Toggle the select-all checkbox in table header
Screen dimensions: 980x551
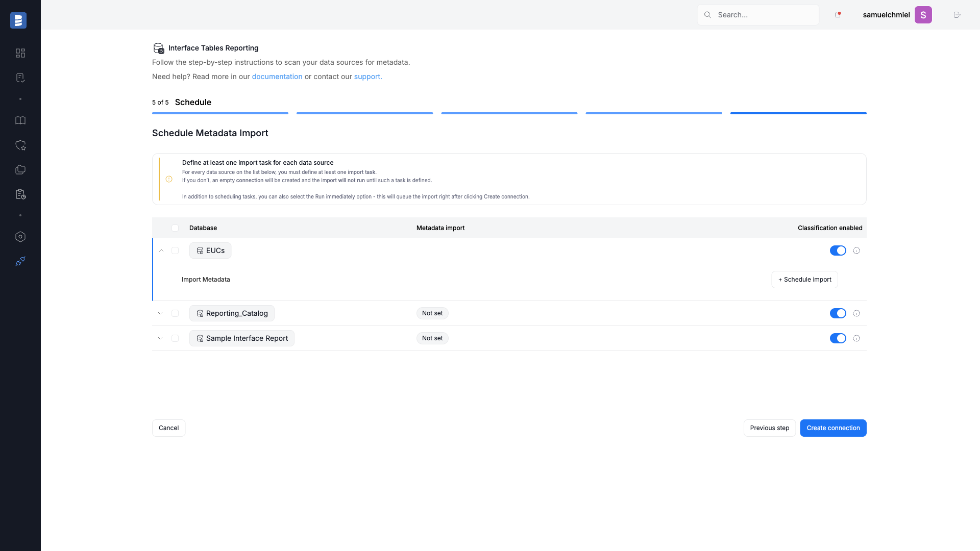[x=175, y=228]
